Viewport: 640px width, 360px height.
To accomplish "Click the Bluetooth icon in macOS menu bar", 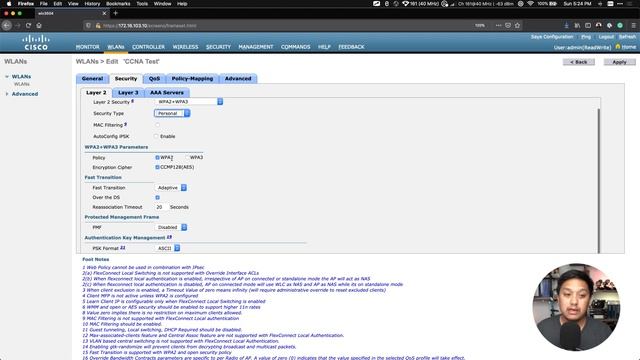I will tap(387, 3).
